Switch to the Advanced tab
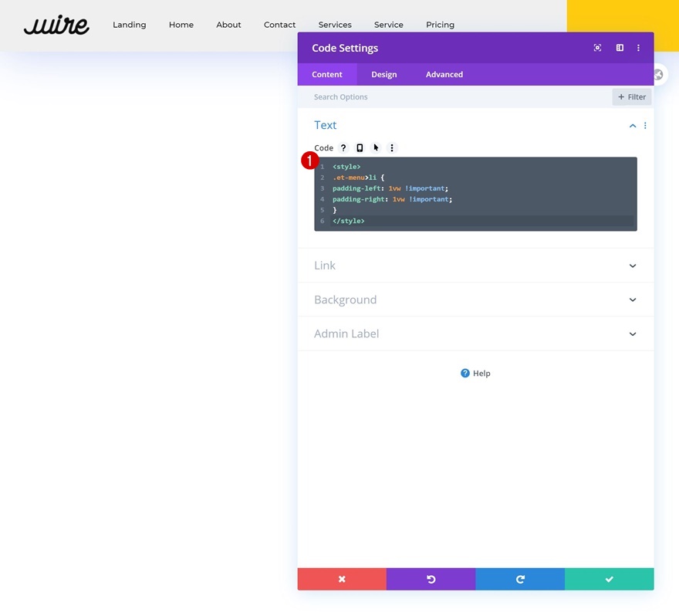679x616 pixels. click(x=444, y=74)
